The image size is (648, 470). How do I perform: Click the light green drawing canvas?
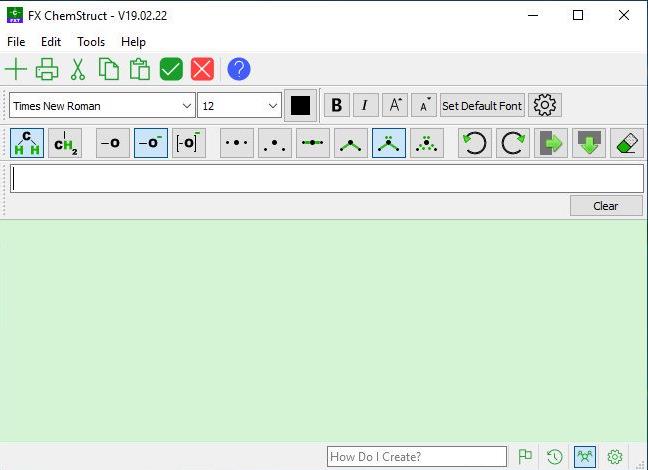324,331
